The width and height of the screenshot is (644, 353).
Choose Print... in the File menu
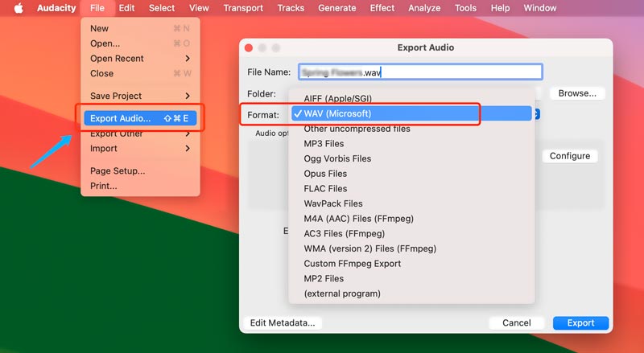coord(140,186)
